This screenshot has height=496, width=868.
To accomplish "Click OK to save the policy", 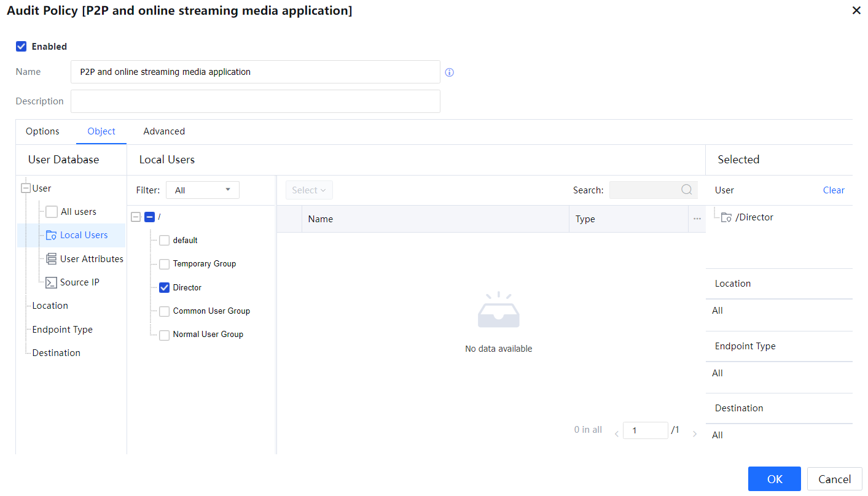I will [x=774, y=479].
